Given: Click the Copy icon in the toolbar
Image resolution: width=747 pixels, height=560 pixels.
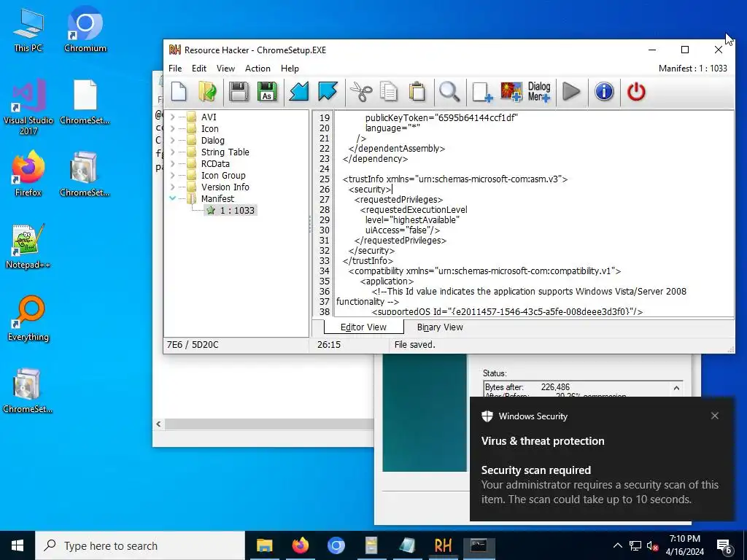Looking at the screenshot, I should [x=389, y=91].
